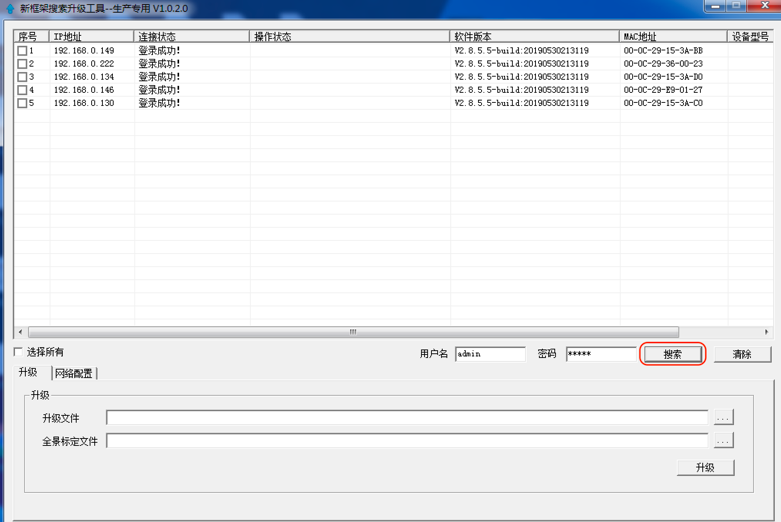The height and width of the screenshot is (522, 781).
Task: Click the scrollbar left arrow
Action: tap(20, 332)
